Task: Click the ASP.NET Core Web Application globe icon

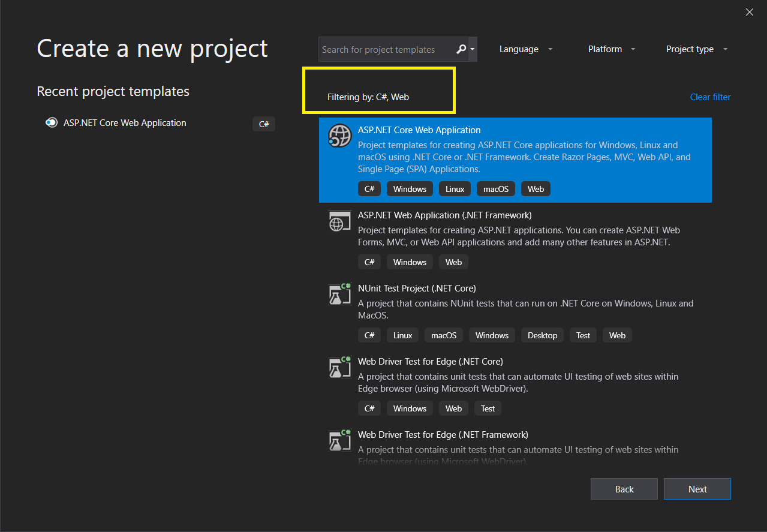Action: click(x=339, y=136)
